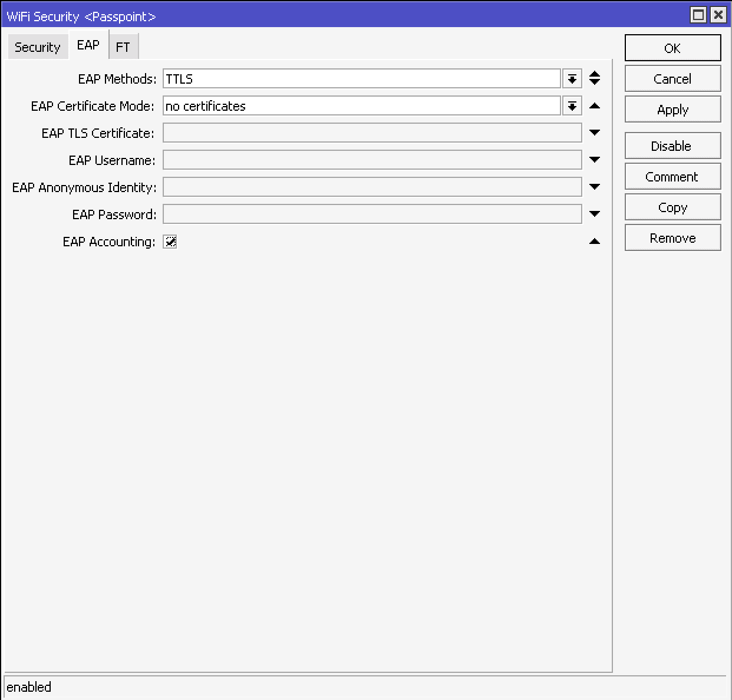
Task: Uncheck the EAP Accounting checkbox
Action: pos(170,242)
